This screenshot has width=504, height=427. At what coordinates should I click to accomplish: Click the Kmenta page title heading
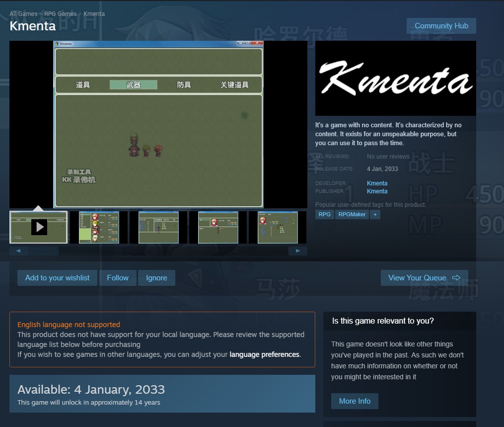pyautogui.click(x=33, y=26)
